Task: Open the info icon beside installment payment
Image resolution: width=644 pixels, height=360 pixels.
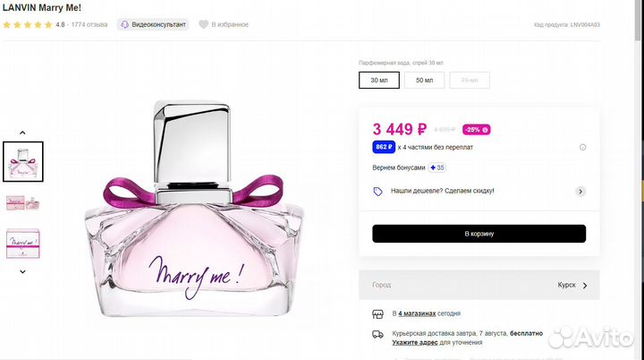Action: pos(582,147)
